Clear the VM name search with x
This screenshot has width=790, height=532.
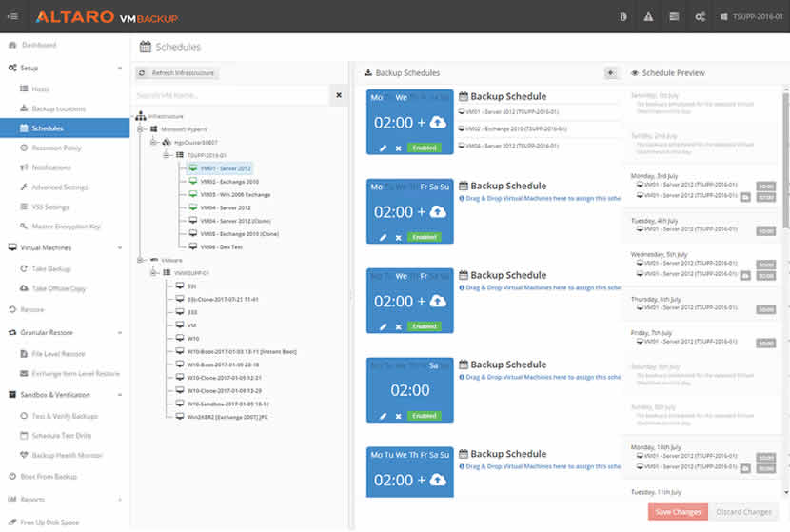339,95
